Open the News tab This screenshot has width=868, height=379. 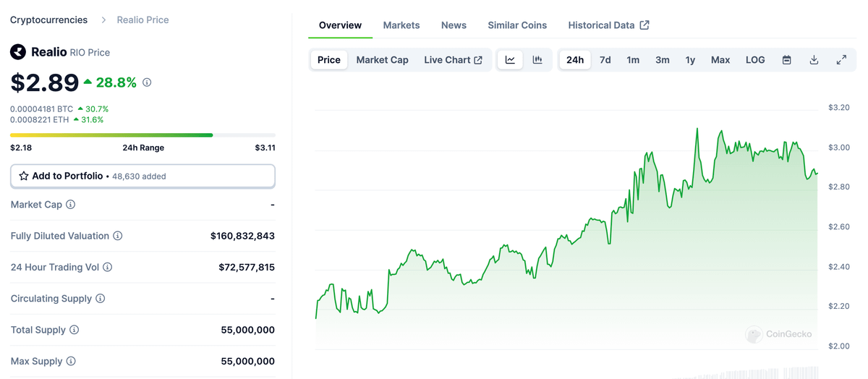coord(454,25)
